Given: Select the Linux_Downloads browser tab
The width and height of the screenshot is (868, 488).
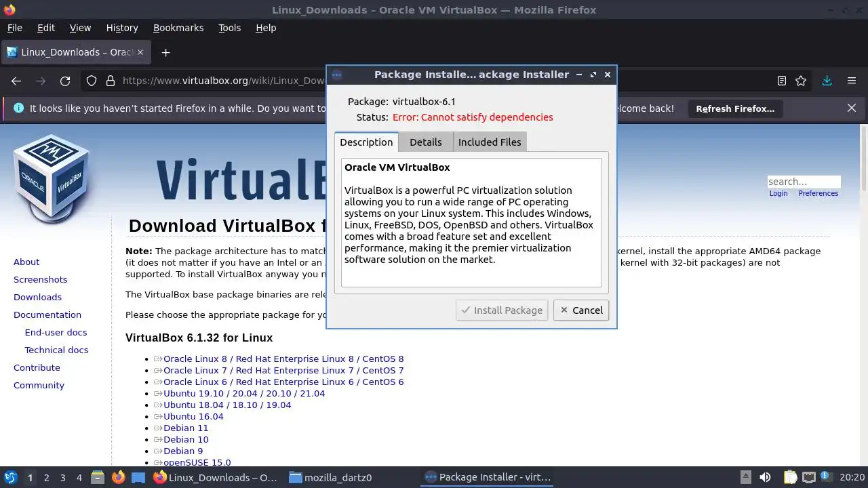Looking at the screenshot, I should [77, 52].
